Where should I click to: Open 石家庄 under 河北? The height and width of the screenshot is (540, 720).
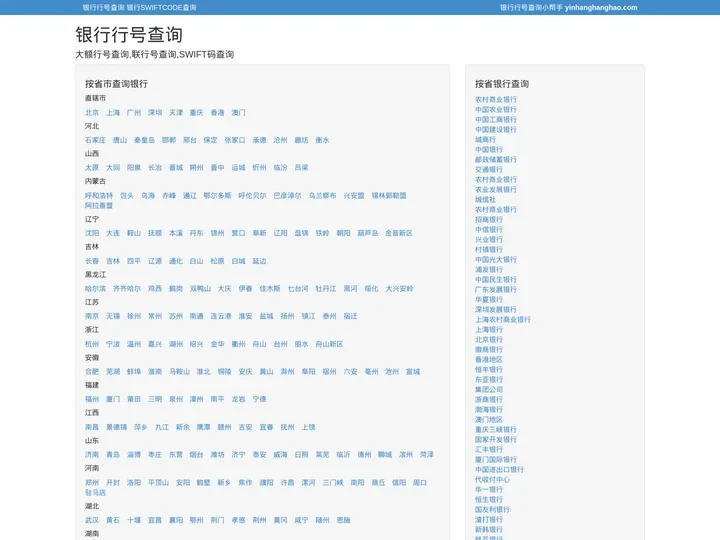pos(96,140)
